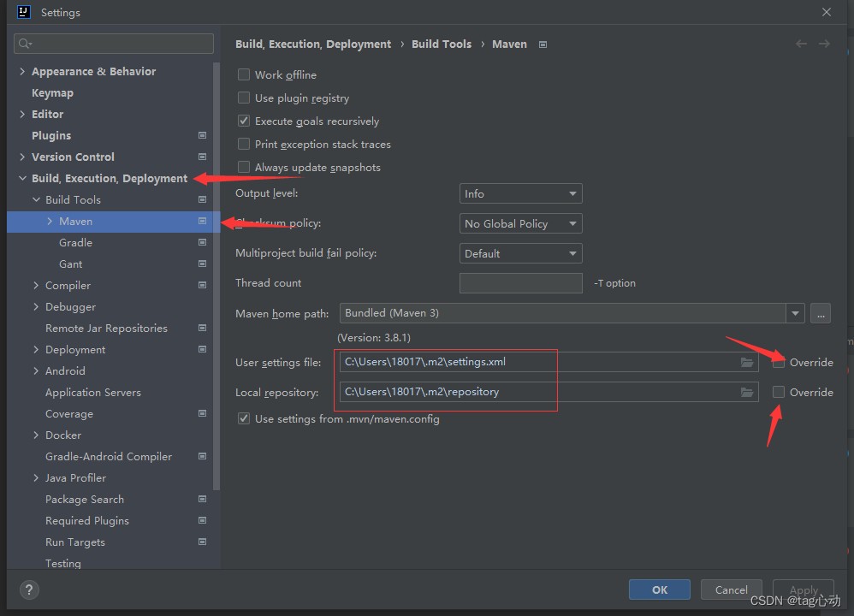The height and width of the screenshot is (616, 854).
Task: Click the project-level icon beside Required Plugins
Action: click(202, 520)
